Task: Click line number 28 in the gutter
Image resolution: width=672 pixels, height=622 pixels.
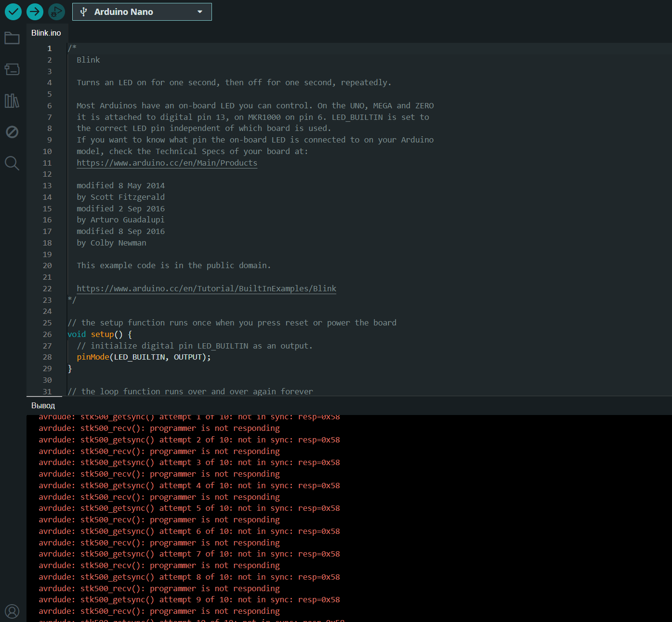Action: pyautogui.click(x=47, y=357)
